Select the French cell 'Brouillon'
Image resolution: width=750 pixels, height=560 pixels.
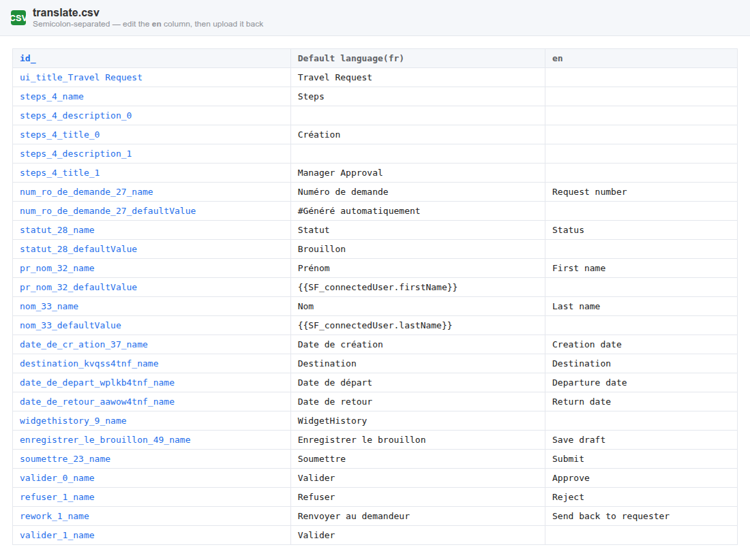[x=417, y=249]
